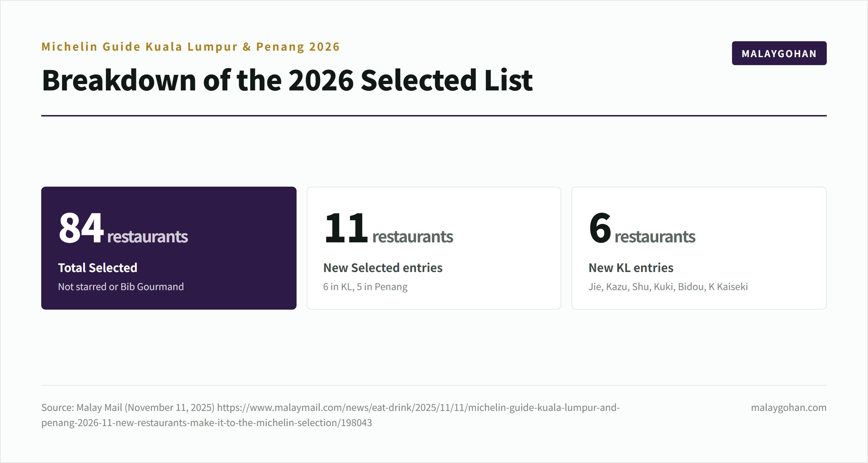Click the 'Not starred or Bib Gourmand' caption

coord(121,287)
